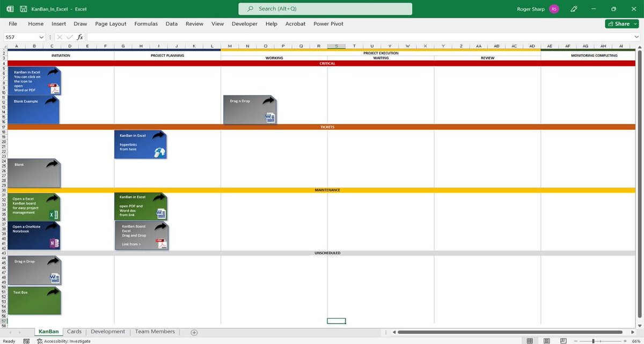Click the select all corner triangle
Image resolution: width=644 pixels, height=344 pixels.
[x=4, y=46]
